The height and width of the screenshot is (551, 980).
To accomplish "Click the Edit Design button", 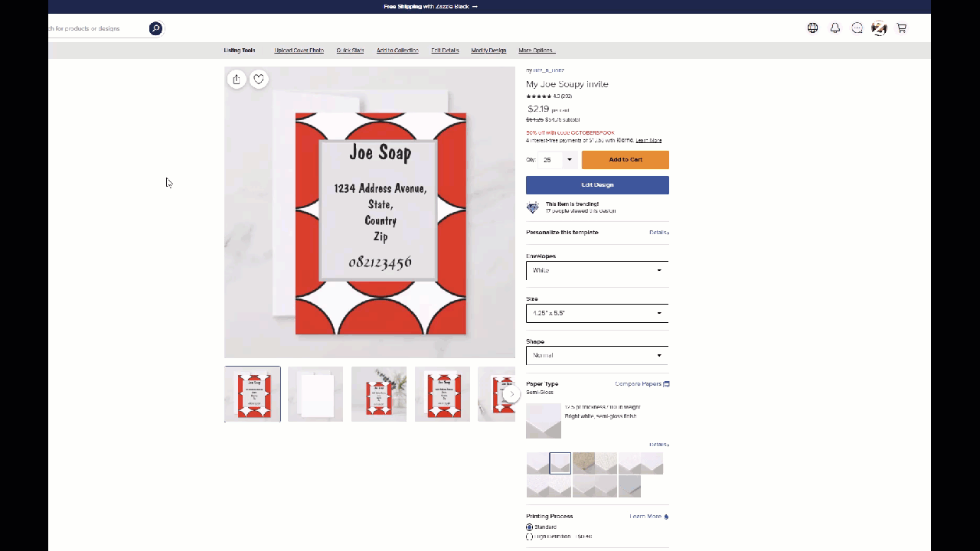I will coord(597,184).
